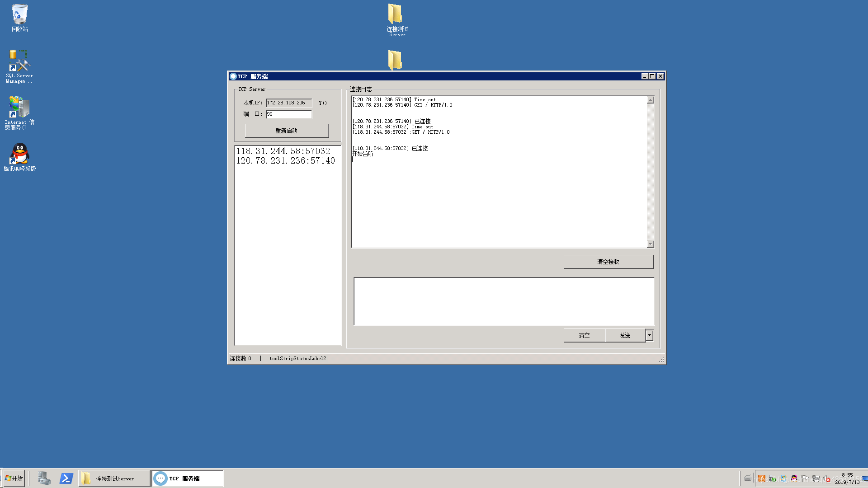Click the 开始监听 log line

pos(363,154)
